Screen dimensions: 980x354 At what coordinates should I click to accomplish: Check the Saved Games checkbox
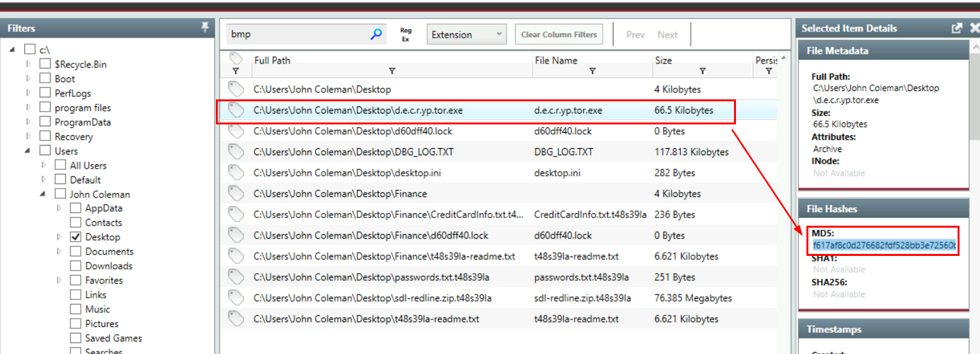pos(75,338)
